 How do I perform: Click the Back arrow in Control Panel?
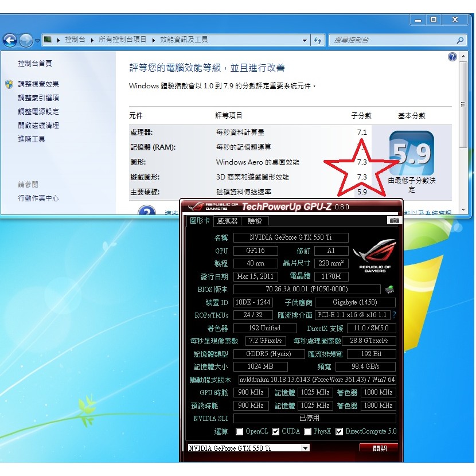[10, 40]
